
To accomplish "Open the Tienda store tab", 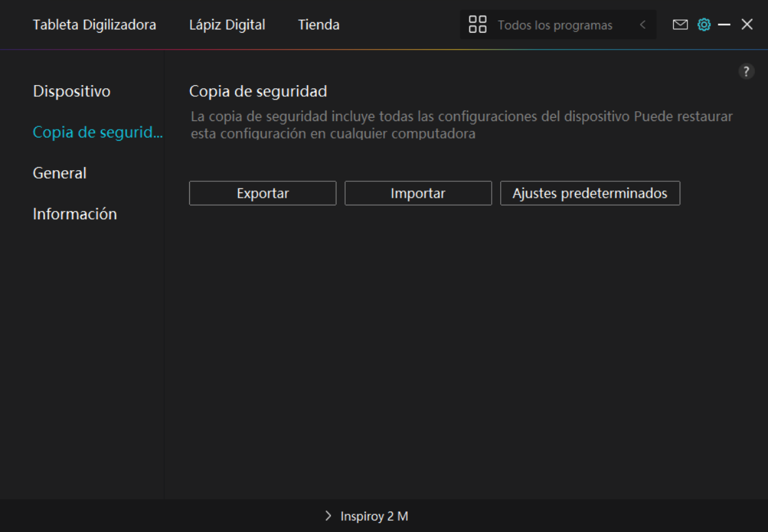I will click(318, 25).
